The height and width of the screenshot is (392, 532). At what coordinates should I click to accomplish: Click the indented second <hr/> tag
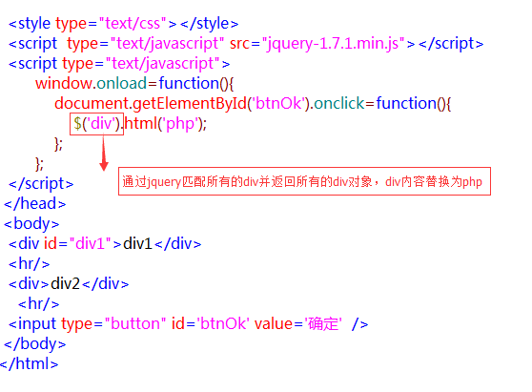(x=38, y=303)
